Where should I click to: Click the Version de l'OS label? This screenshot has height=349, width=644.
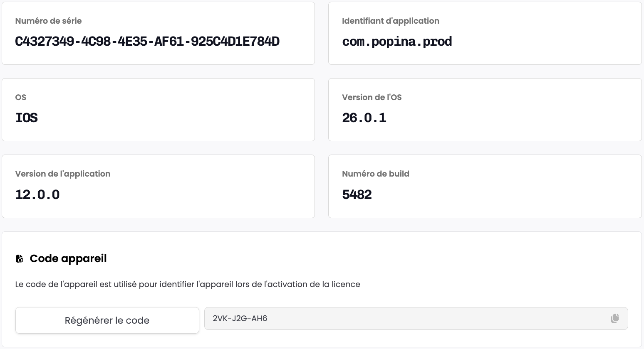(x=372, y=97)
